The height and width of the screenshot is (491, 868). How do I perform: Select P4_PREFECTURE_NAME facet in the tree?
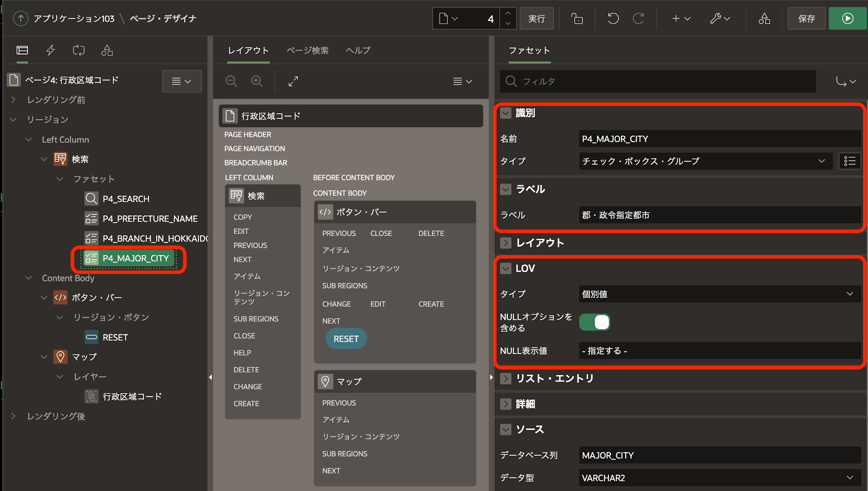pos(150,219)
